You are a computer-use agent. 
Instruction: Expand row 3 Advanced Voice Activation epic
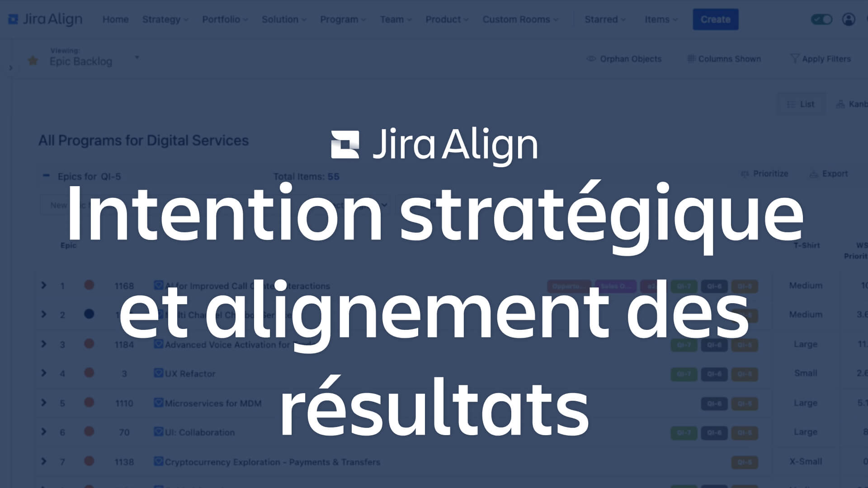[x=43, y=344]
